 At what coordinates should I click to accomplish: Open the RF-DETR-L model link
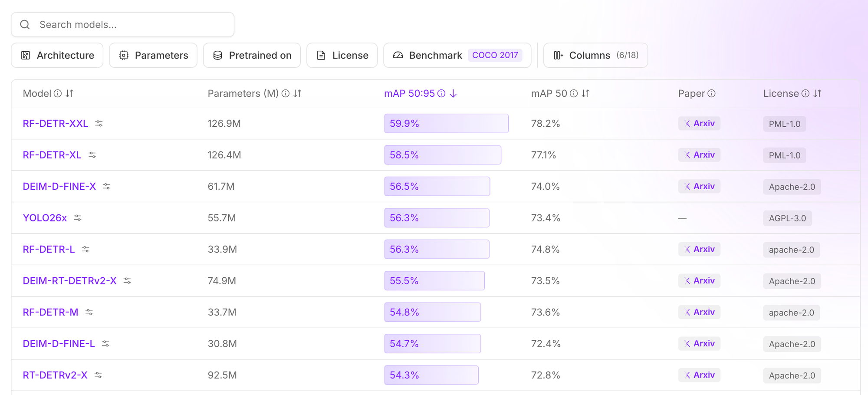(49, 250)
